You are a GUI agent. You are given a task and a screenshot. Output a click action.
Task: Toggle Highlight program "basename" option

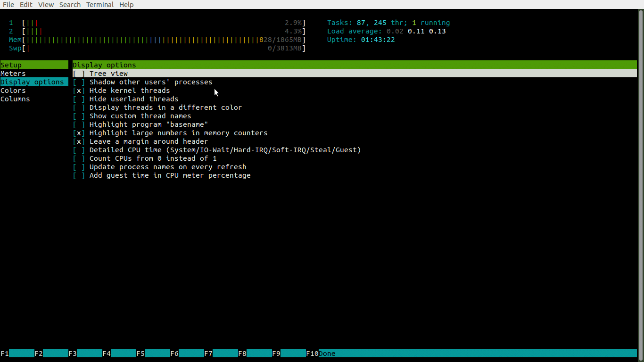[x=79, y=124]
